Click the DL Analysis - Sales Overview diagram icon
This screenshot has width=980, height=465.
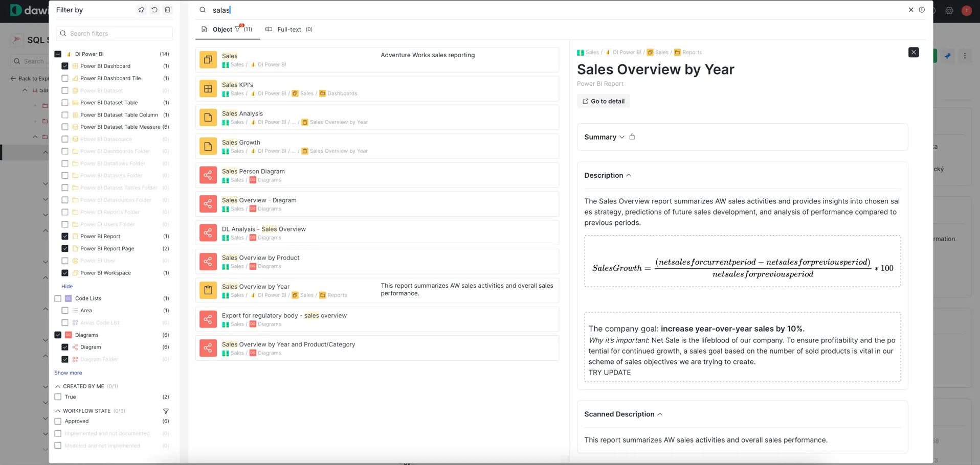[x=208, y=233]
